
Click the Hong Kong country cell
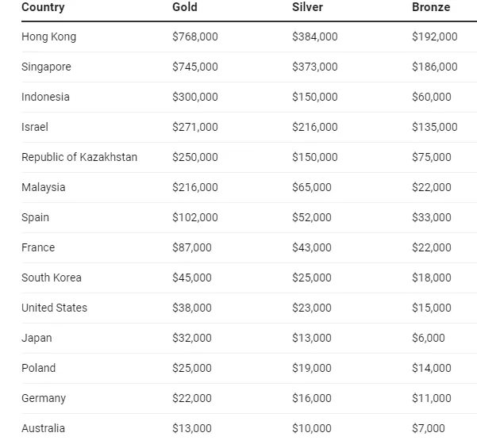[x=48, y=36]
